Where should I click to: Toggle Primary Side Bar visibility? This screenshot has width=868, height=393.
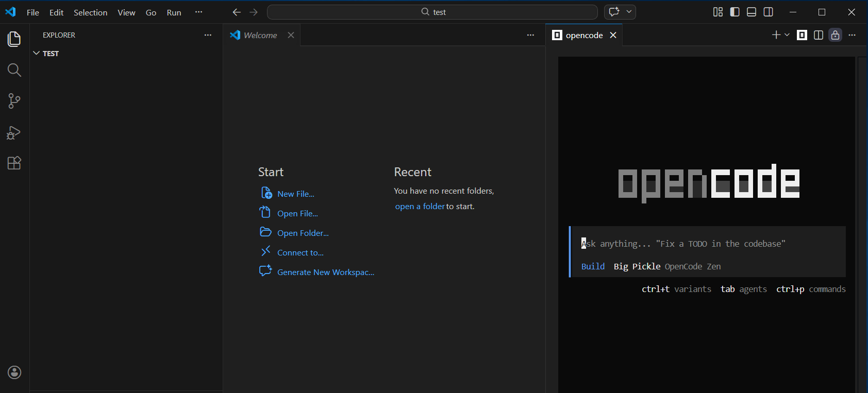[735, 12]
